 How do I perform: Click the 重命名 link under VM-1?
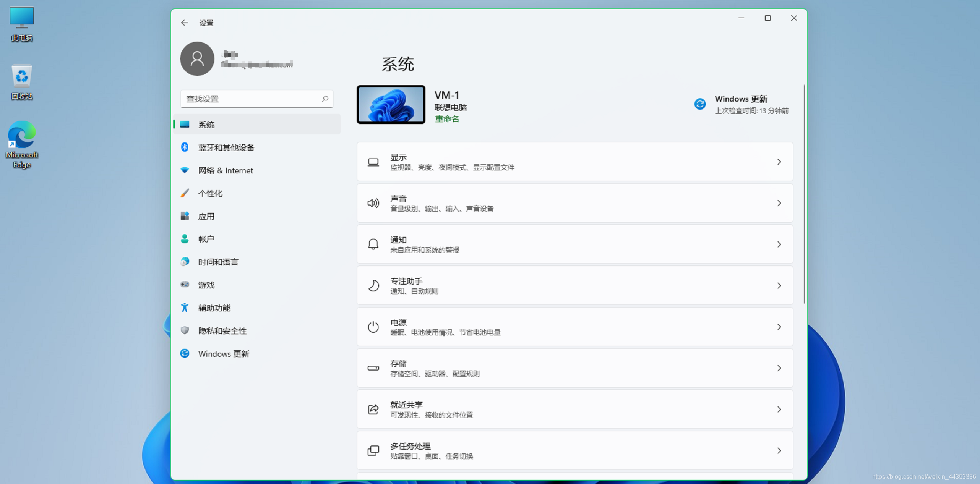[447, 119]
